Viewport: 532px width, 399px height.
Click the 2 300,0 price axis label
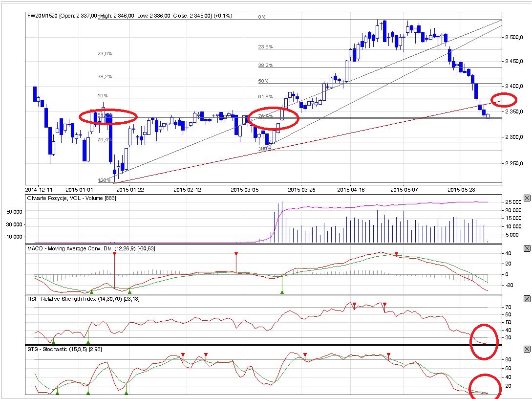click(x=514, y=137)
